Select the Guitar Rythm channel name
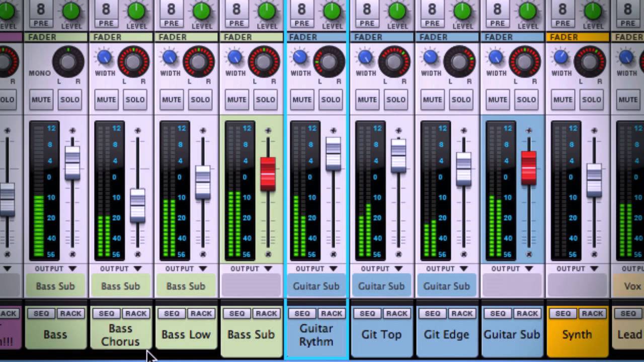The height and width of the screenshot is (362, 644). [316, 335]
